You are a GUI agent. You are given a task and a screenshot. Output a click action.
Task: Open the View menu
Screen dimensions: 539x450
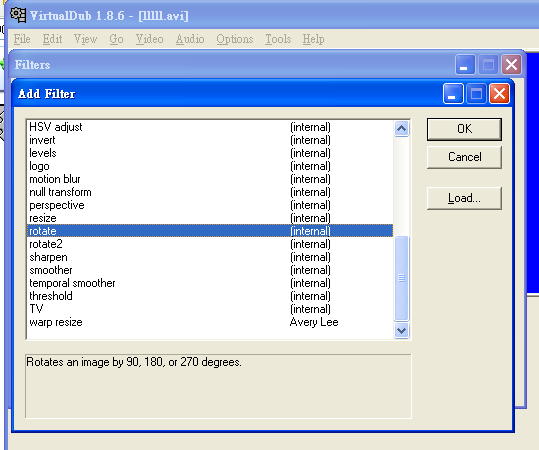86,39
